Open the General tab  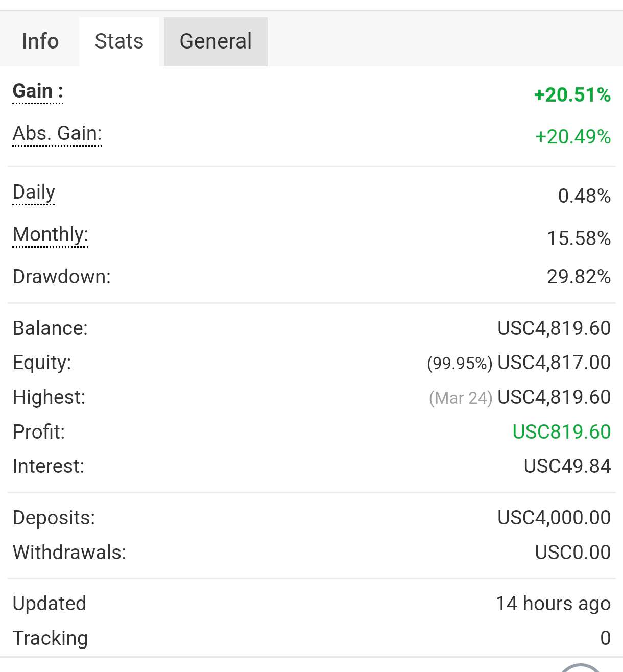point(215,41)
